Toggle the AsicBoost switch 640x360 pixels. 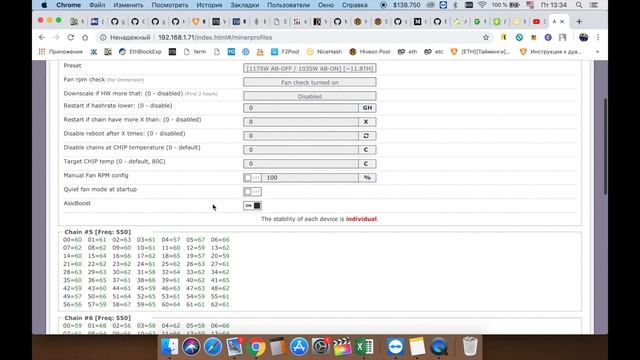pyautogui.click(x=252, y=206)
